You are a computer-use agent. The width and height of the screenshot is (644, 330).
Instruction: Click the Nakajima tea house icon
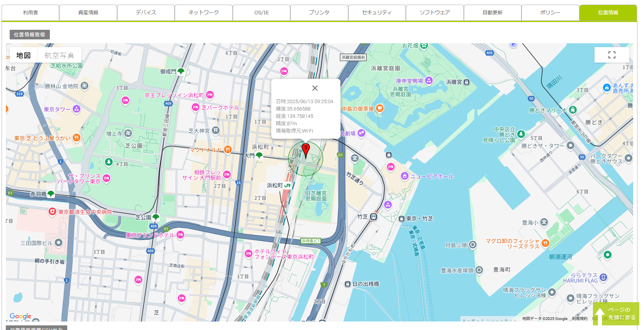pos(380,108)
